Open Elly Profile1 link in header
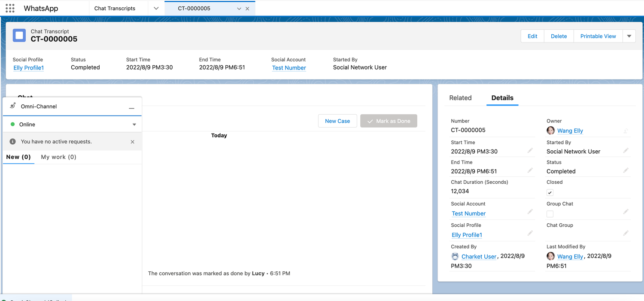This screenshot has height=301, width=644. click(29, 68)
